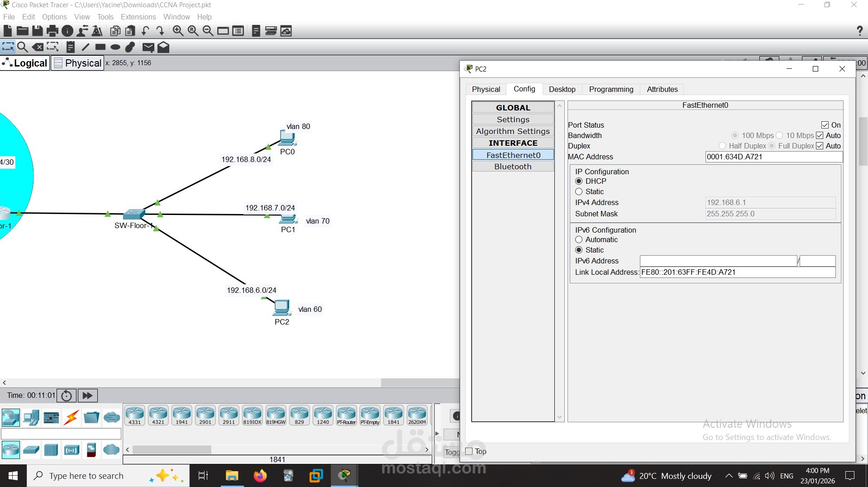Switch to the Programming tab in PC2

click(x=611, y=89)
